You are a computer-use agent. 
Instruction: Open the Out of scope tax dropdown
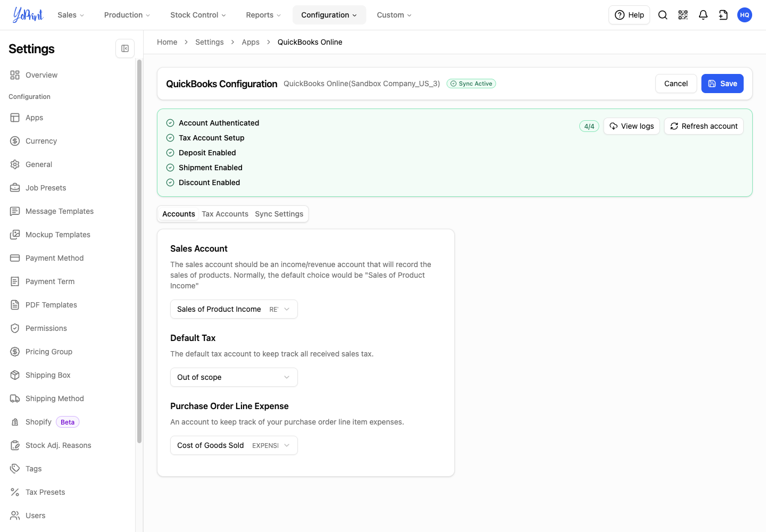234,377
